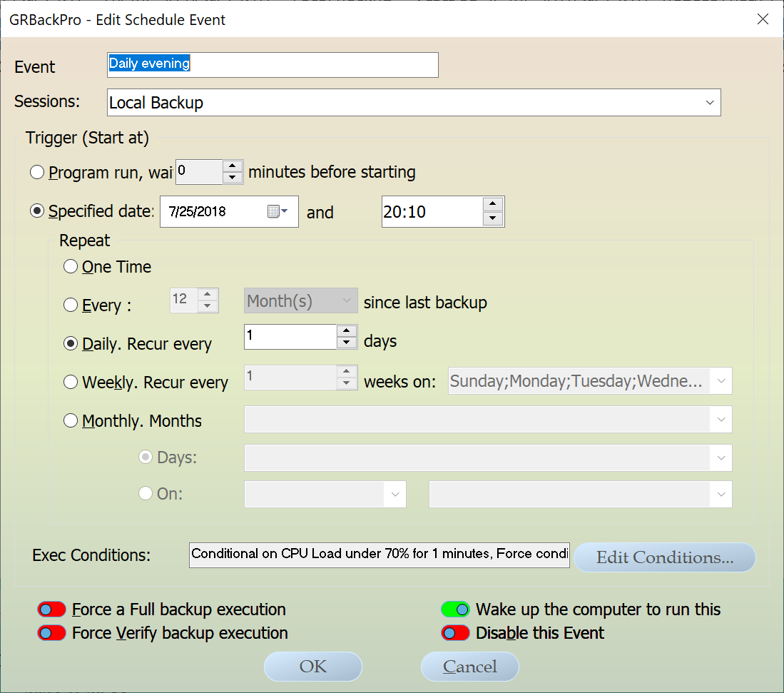Select Weekly recurrence radio button
Viewport: 784px width, 693px height.
(71, 383)
